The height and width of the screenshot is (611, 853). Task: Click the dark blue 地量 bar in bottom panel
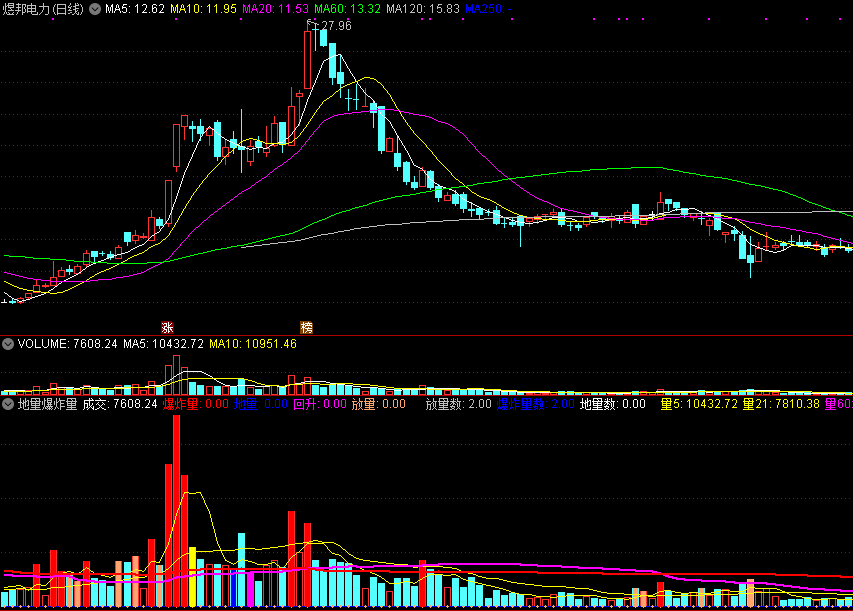point(233,588)
